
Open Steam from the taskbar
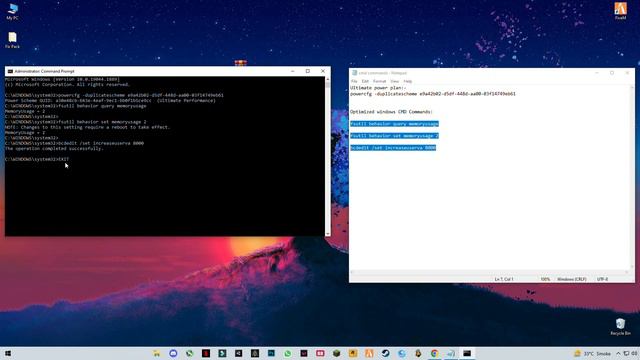click(385, 353)
